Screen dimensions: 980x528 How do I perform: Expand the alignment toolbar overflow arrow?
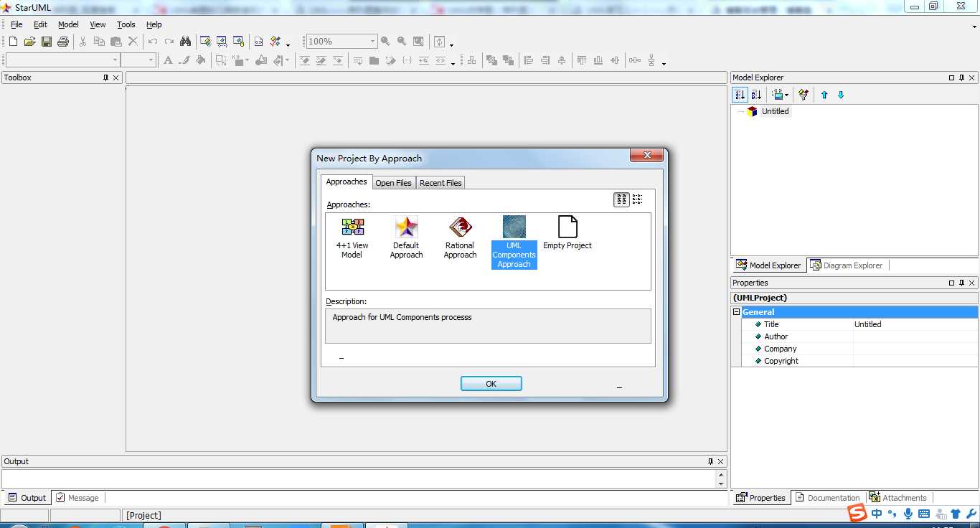coord(664,63)
